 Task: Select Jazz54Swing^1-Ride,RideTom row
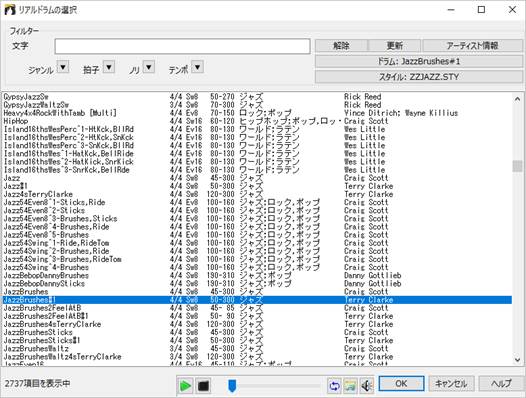pos(257,243)
